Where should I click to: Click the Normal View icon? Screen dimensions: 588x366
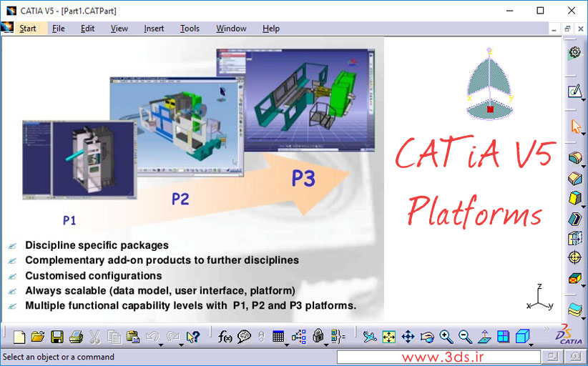(x=484, y=337)
